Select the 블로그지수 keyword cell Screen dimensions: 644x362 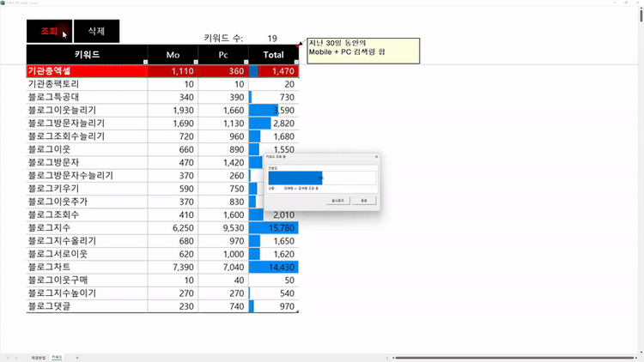pos(87,228)
